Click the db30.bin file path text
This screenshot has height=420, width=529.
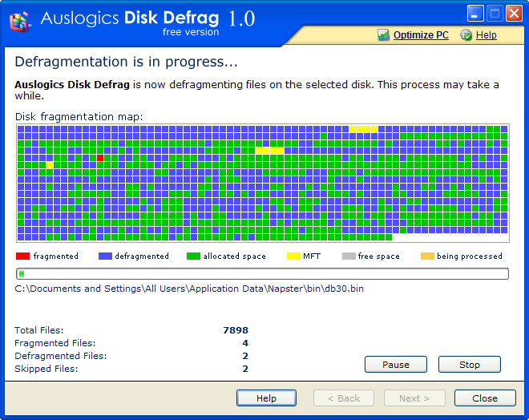tap(189, 289)
